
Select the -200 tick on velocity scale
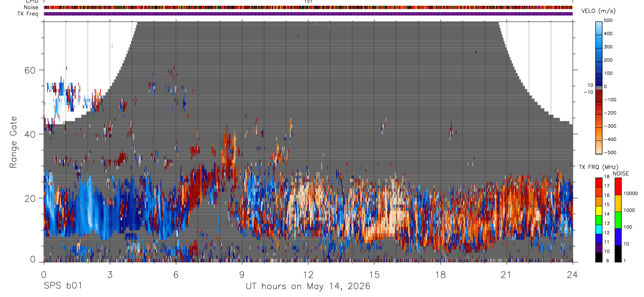coord(610,113)
